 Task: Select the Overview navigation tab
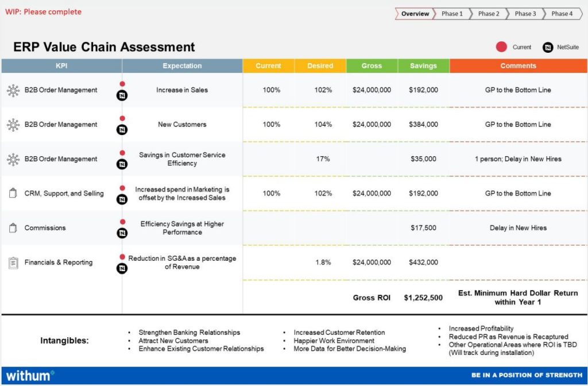(415, 14)
